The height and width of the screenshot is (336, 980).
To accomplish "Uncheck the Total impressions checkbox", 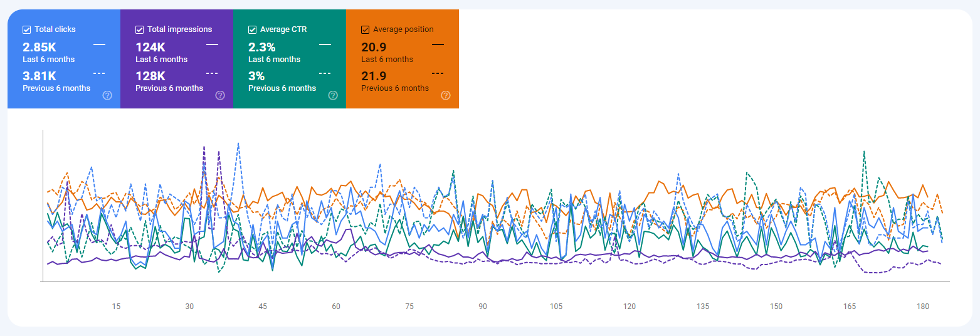I will 140,29.
